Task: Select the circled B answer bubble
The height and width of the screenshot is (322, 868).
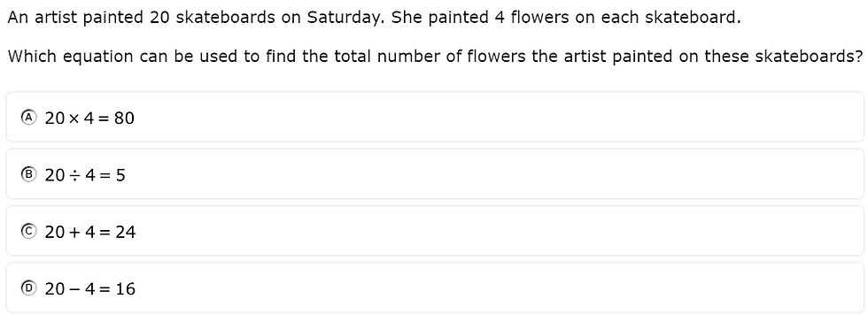Action: (x=28, y=175)
